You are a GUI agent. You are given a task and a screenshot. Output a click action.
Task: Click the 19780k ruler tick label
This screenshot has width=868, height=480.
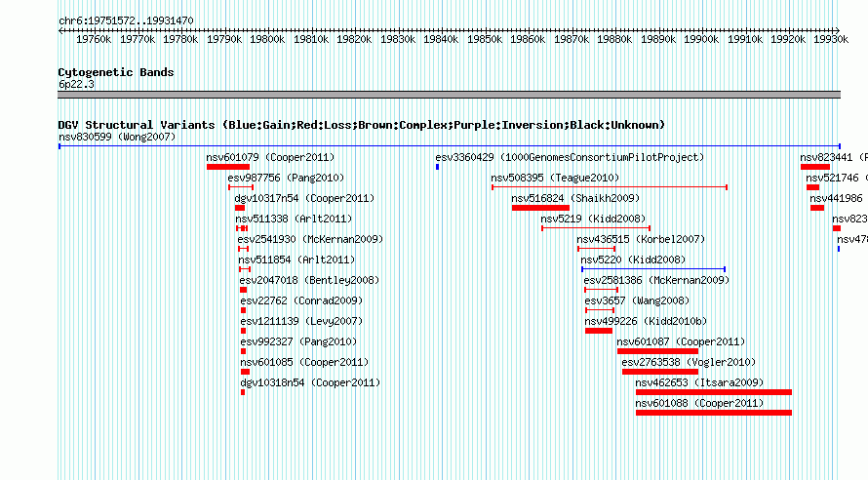[180, 40]
